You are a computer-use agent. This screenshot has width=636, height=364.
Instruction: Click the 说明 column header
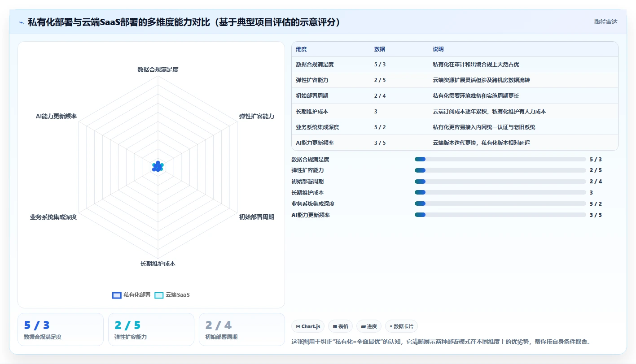pyautogui.click(x=438, y=49)
